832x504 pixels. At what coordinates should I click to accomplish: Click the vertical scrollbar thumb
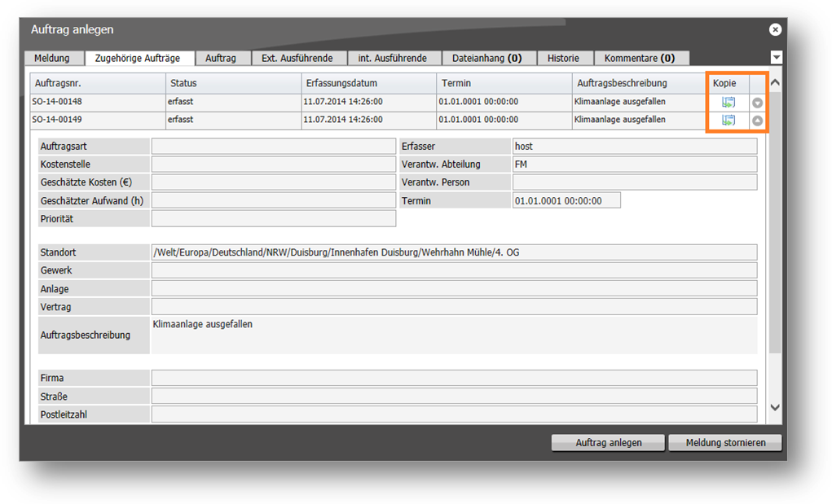point(775,222)
